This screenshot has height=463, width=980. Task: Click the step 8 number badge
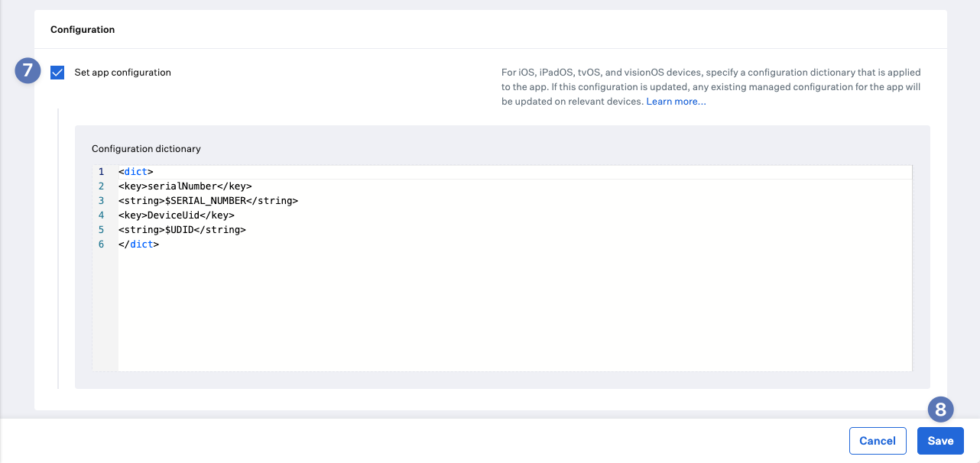pos(940,410)
